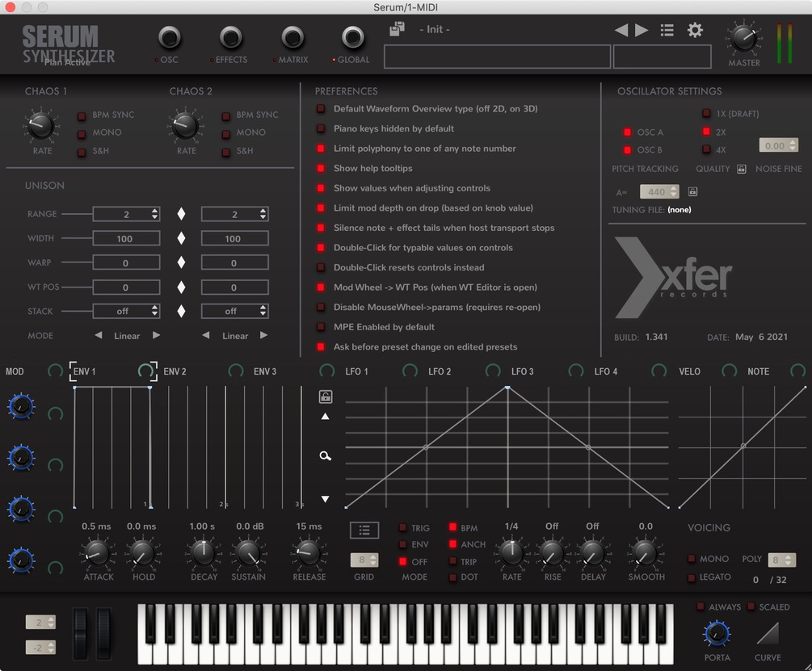Adjust the A=440 tuning stepper
This screenshot has width=812, height=671.
[x=673, y=191]
